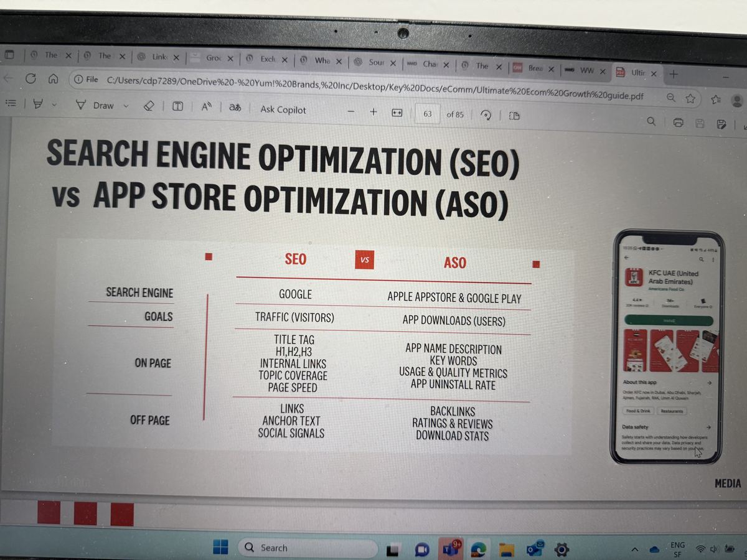Show hidden system tray icons
This screenshot has width=747, height=560.
[634, 549]
